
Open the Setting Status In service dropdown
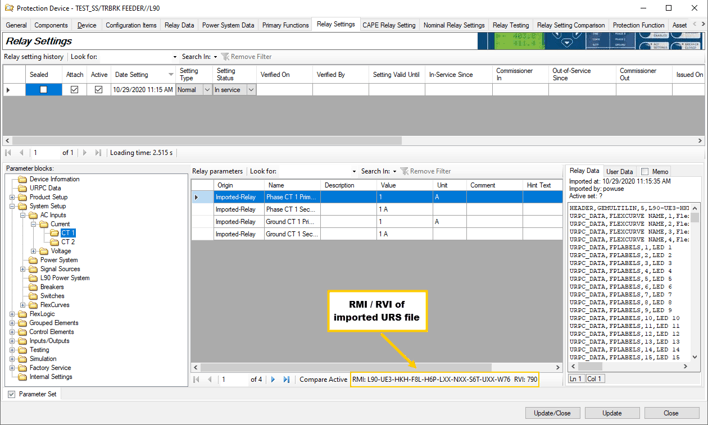click(251, 90)
